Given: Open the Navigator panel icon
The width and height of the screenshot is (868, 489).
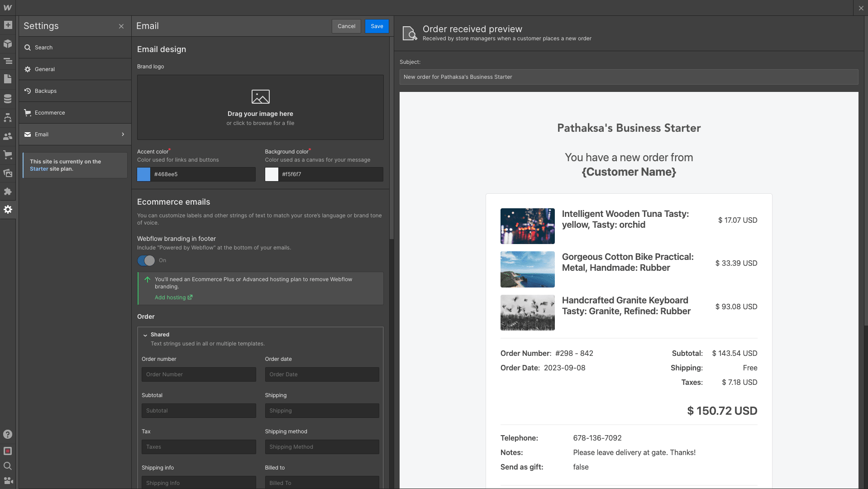Looking at the screenshot, I should pyautogui.click(x=8, y=61).
